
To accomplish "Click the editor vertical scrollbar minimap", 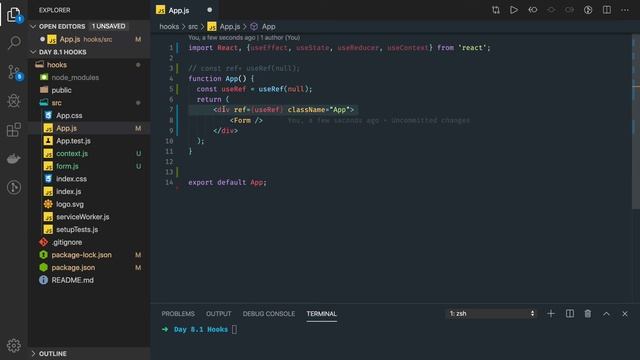I will (636, 122).
